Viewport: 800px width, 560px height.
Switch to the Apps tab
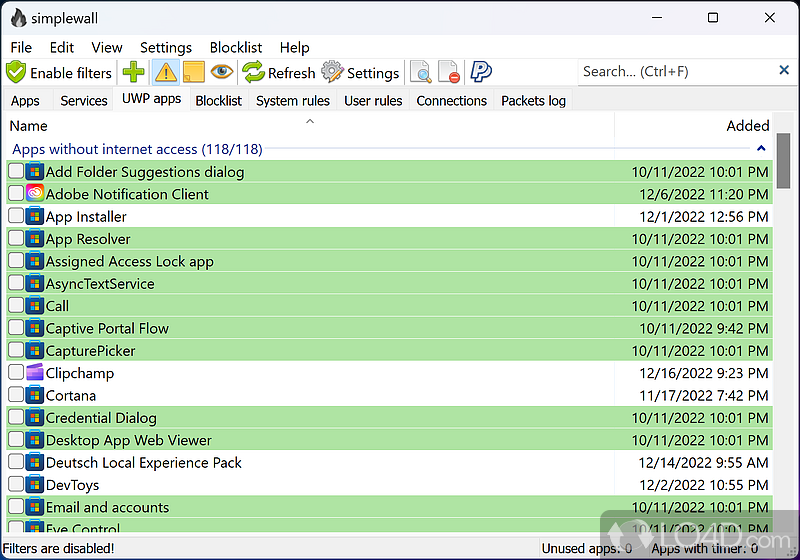25,101
